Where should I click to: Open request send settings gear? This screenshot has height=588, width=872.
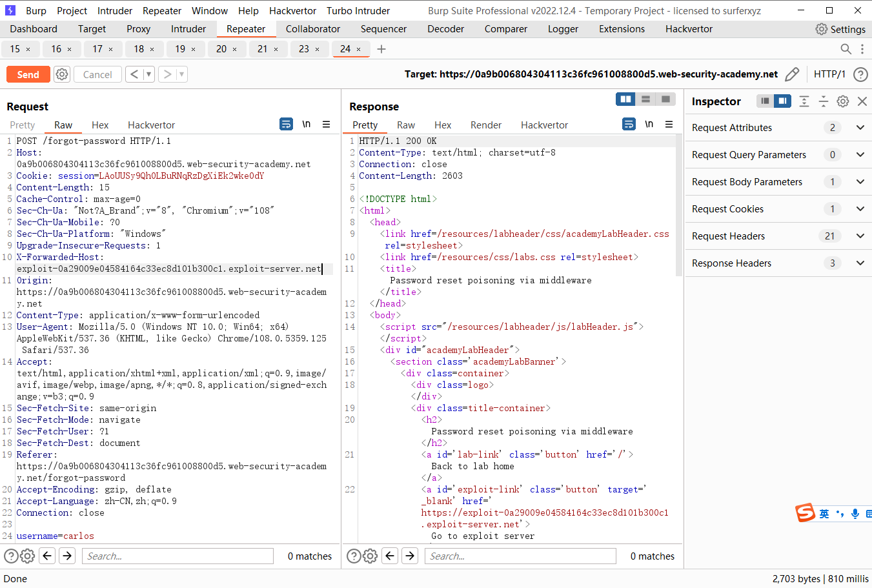pos(62,74)
